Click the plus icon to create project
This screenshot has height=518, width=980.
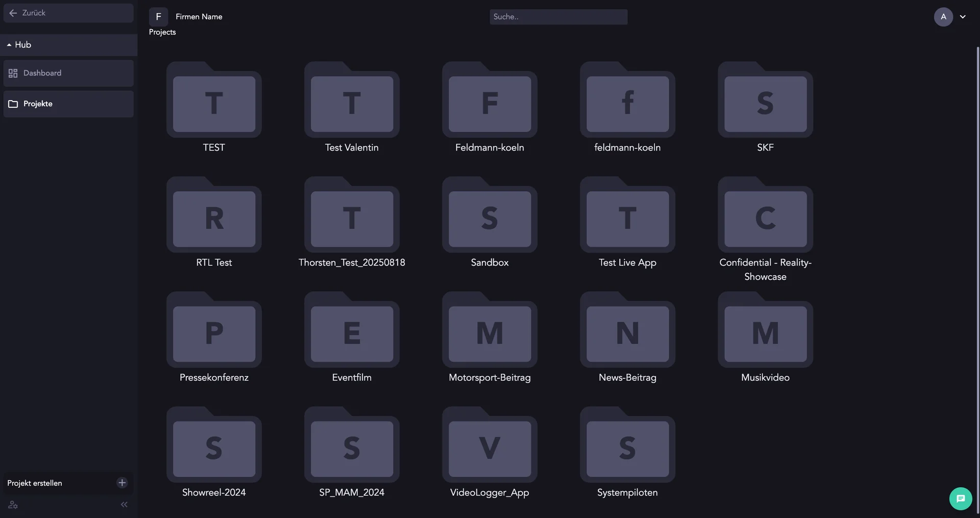(122, 483)
